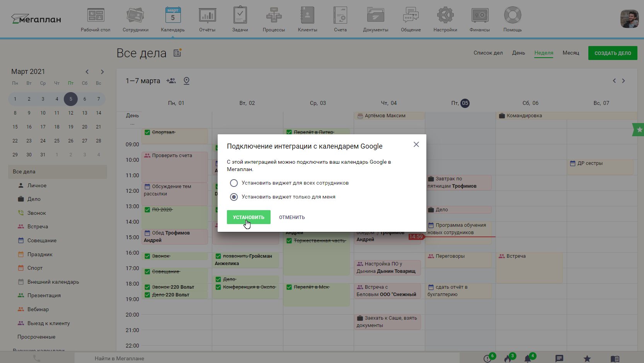Open Календарь section
This screenshot has width=644, height=363.
click(173, 19)
